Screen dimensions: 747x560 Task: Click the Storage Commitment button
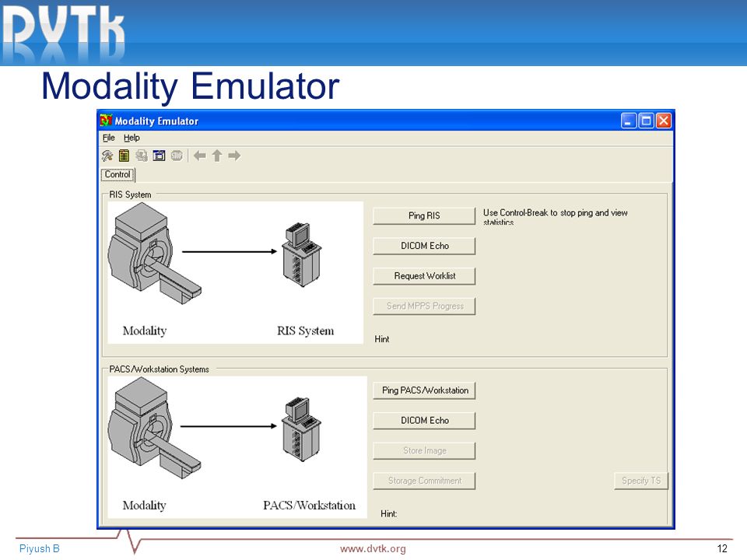point(424,481)
